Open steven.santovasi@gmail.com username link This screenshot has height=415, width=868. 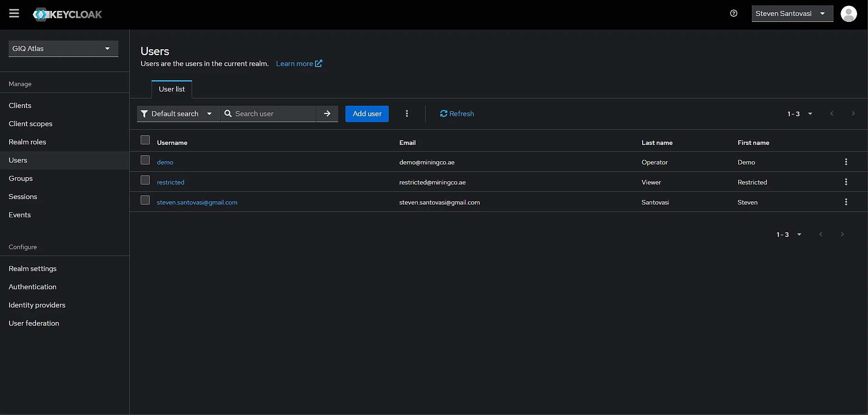tap(197, 202)
